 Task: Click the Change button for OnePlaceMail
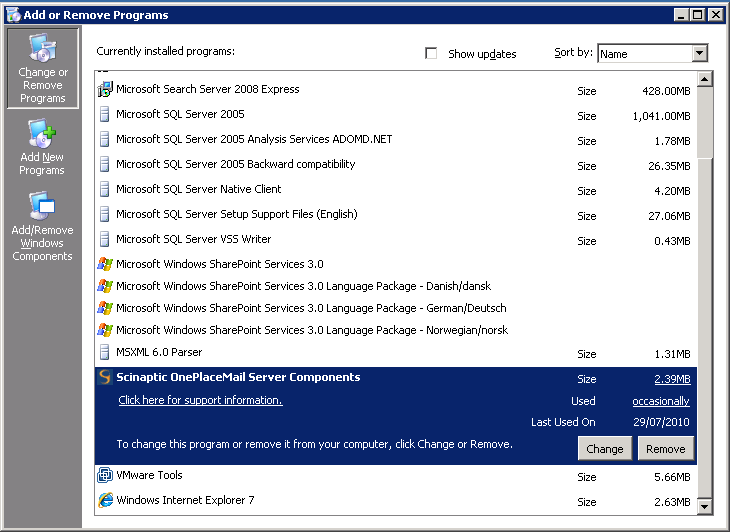(604, 449)
